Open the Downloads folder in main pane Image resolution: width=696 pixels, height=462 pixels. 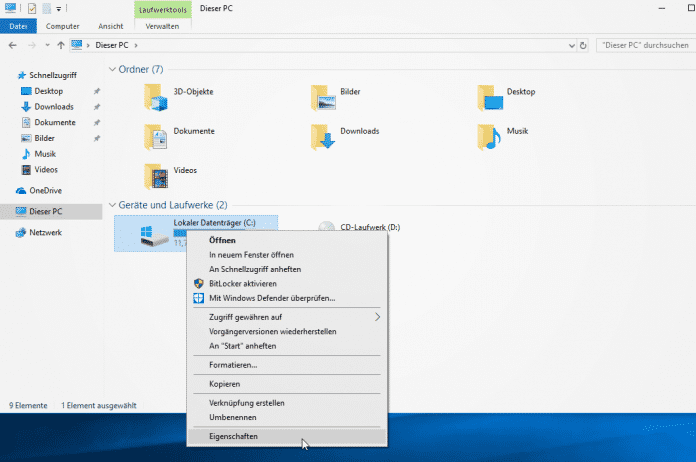[322, 134]
